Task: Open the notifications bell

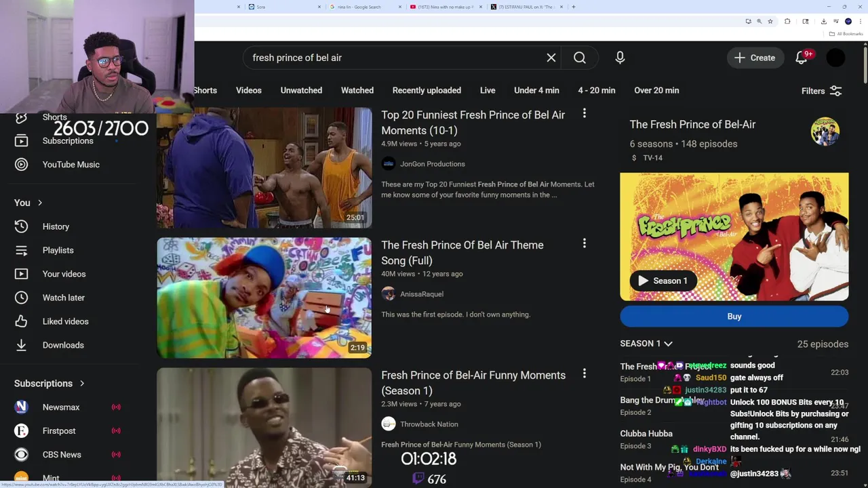Action: pyautogui.click(x=802, y=58)
